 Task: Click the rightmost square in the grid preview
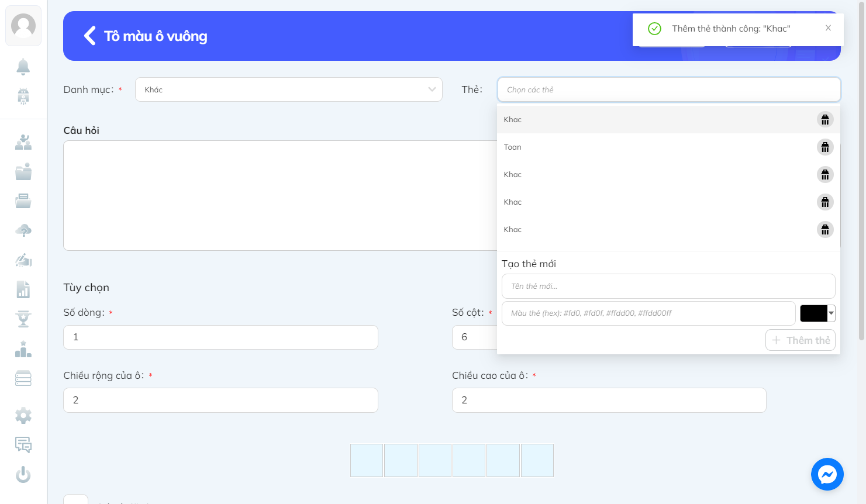(x=537, y=461)
